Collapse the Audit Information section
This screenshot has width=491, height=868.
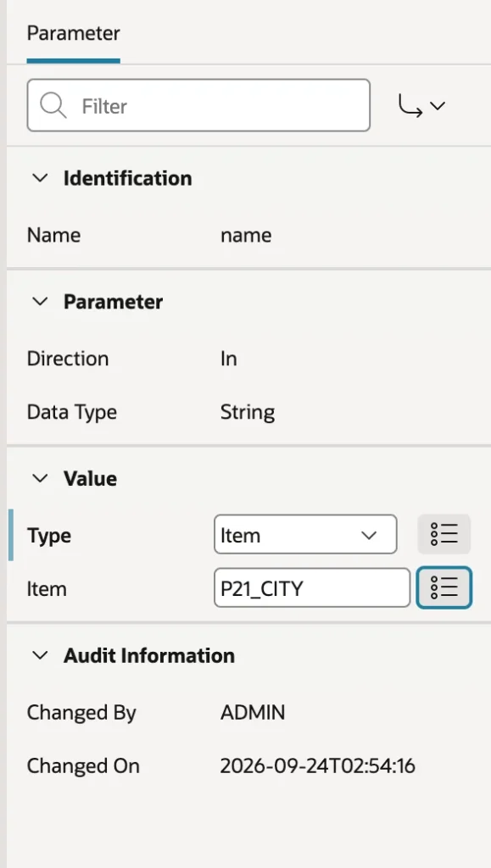pyautogui.click(x=40, y=655)
